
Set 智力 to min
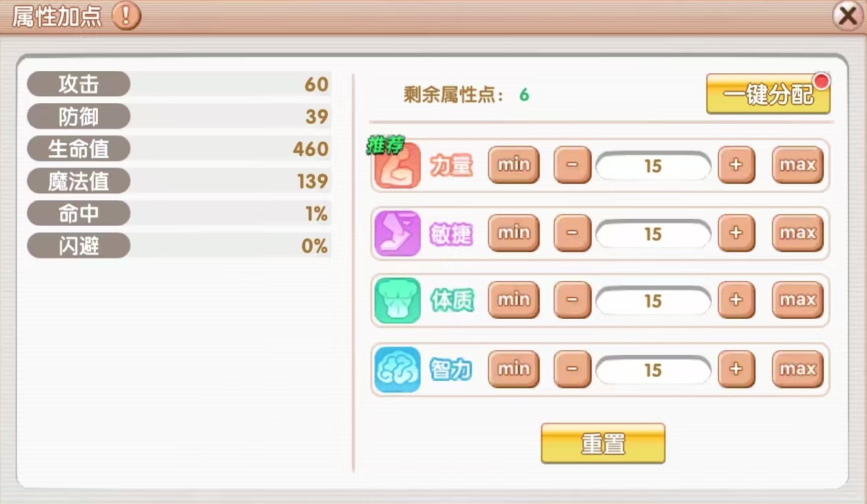point(513,369)
